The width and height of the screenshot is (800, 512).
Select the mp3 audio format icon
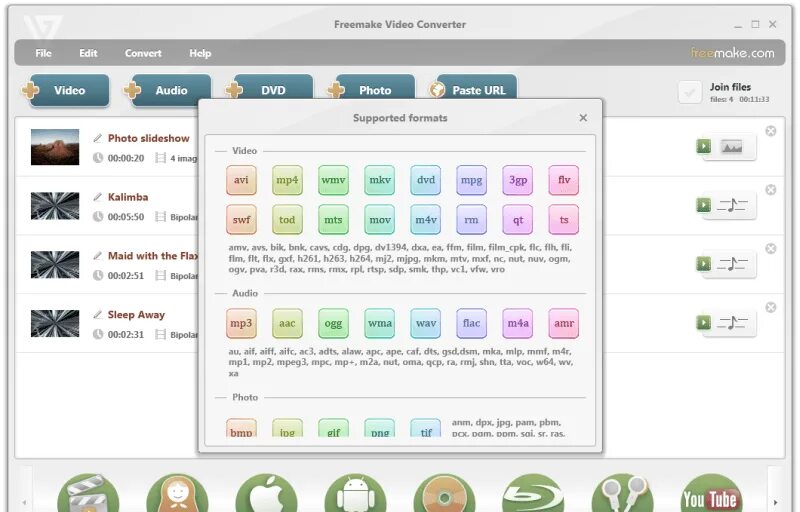241,323
